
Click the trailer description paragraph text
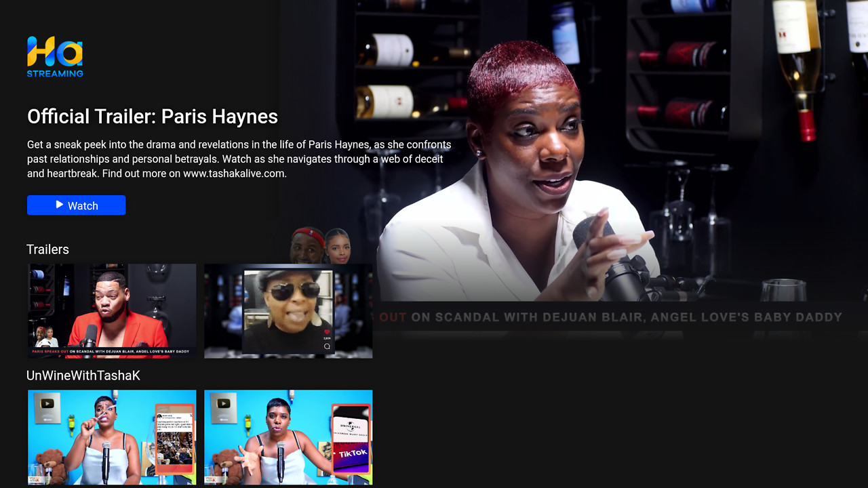237,159
